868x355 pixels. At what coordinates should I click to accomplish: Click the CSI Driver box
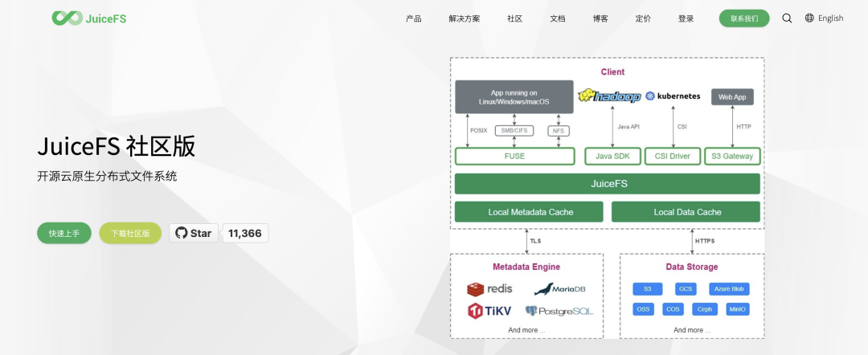point(673,156)
